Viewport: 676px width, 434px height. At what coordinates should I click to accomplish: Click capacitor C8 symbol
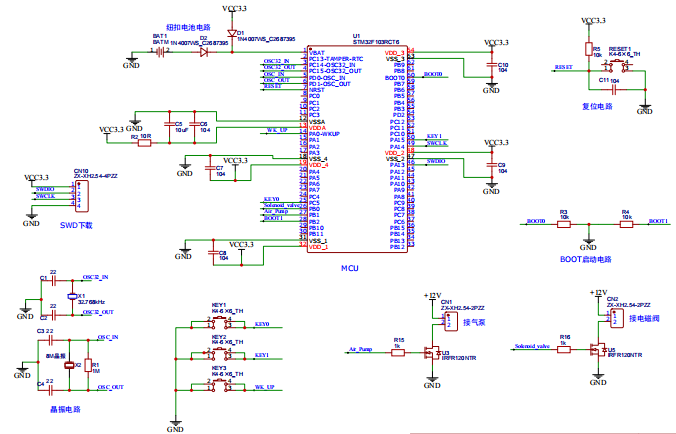point(213,253)
